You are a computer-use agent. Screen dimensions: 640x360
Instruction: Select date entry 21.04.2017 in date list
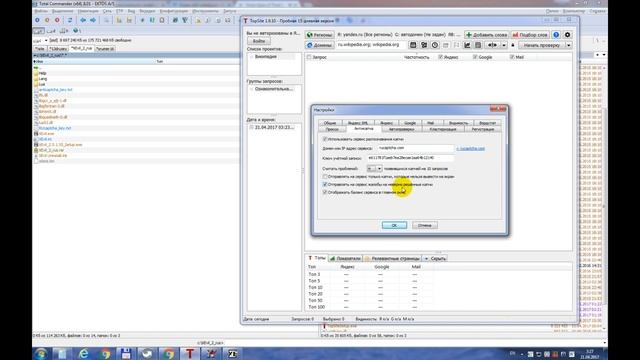click(x=274, y=127)
